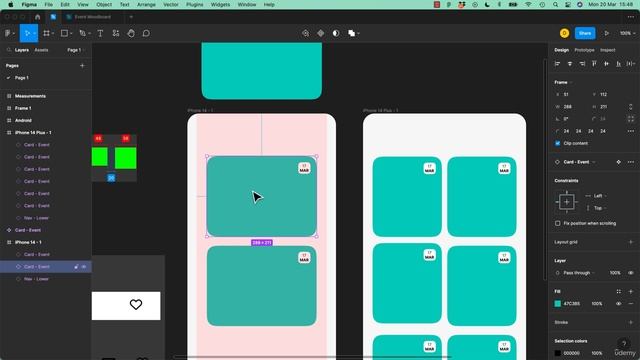The height and width of the screenshot is (360, 640).
Task: Lock the selected Card - Event layer
Action: (x=76, y=267)
